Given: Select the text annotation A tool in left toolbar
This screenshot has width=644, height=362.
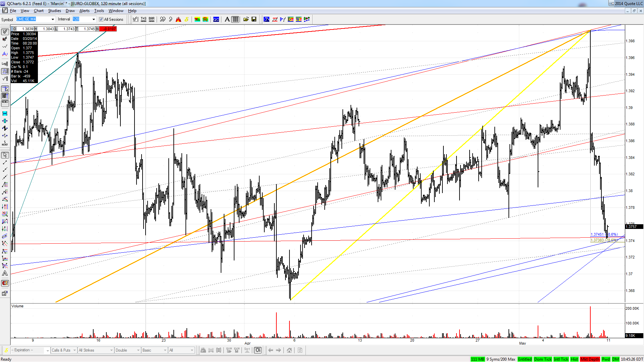Looking at the screenshot, I should tap(5, 274).
